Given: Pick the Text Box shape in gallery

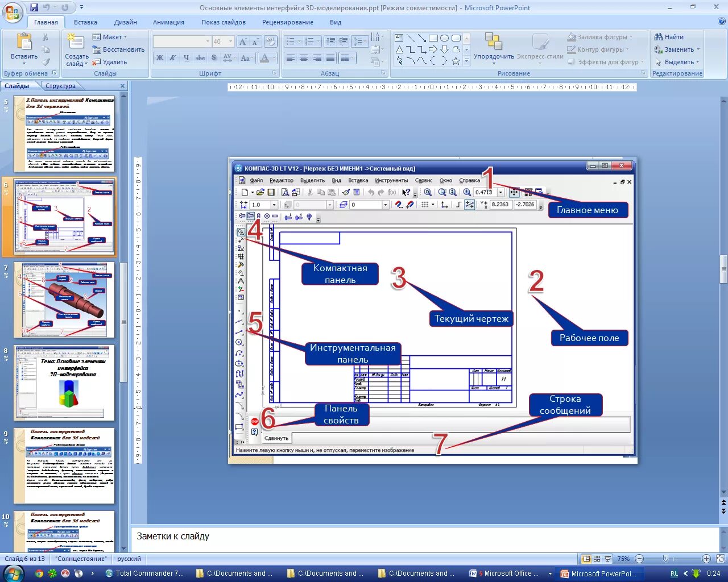Looking at the screenshot, I should tap(399, 38).
